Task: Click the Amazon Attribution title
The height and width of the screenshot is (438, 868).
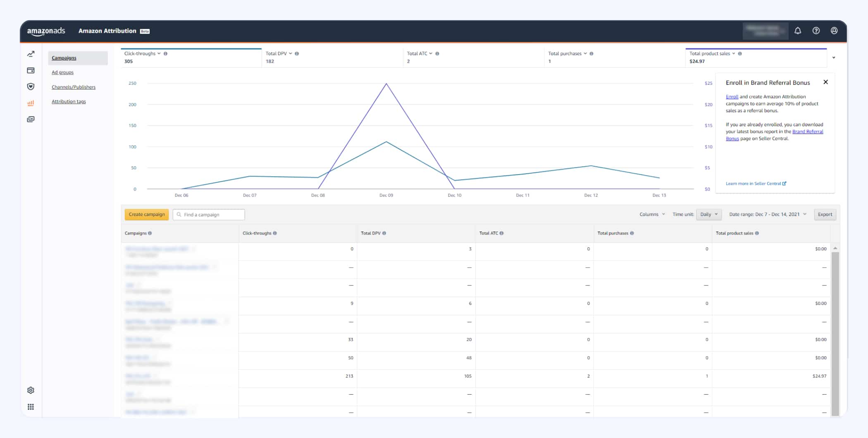Action: click(107, 31)
